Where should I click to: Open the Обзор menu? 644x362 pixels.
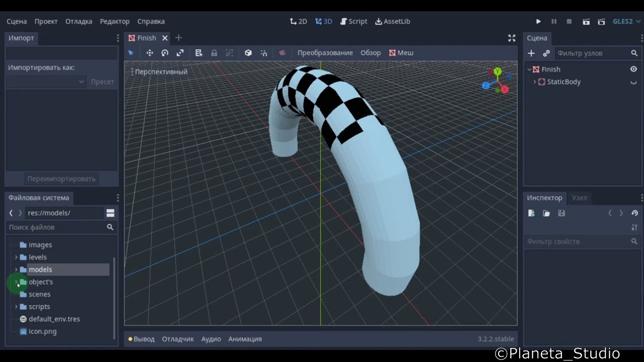point(371,53)
